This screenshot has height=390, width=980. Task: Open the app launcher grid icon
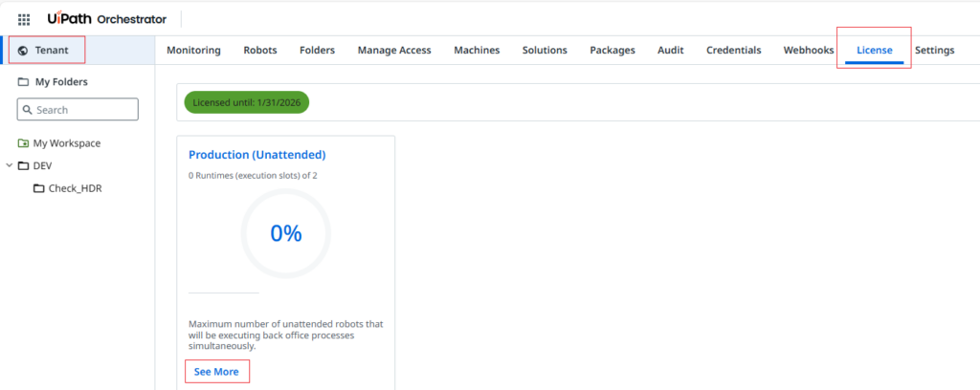24,19
